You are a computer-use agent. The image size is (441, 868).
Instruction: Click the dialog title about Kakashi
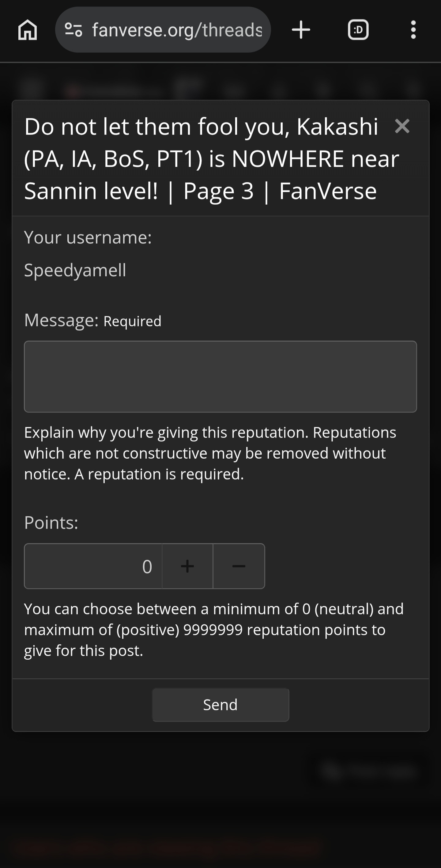coord(212,159)
